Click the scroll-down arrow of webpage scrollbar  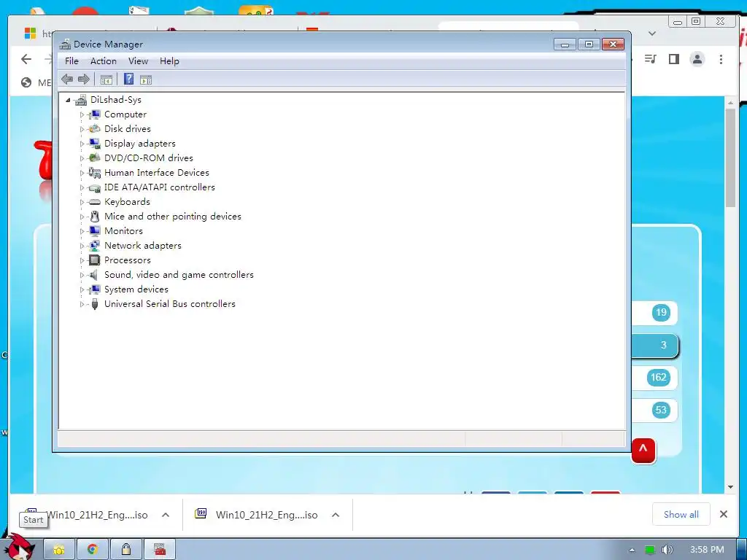730,487
